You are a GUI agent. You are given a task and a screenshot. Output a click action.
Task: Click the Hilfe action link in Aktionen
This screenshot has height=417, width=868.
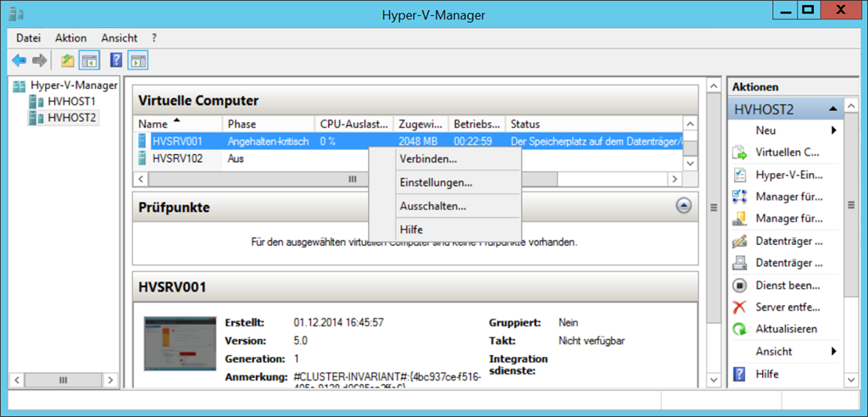click(766, 374)
